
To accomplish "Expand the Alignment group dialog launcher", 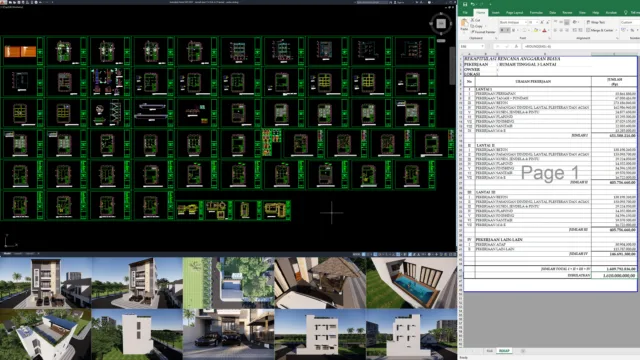I will [618, 38].
